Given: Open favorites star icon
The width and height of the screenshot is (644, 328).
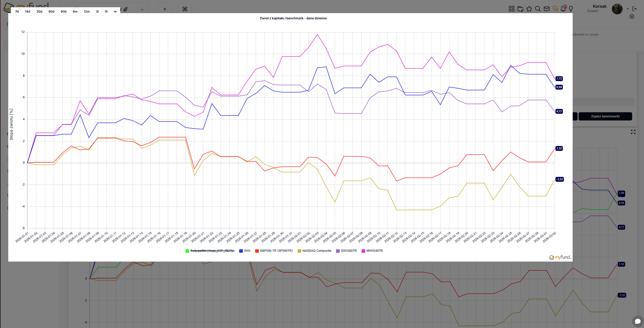Looking at the screenshot, I should coord(529,9).
